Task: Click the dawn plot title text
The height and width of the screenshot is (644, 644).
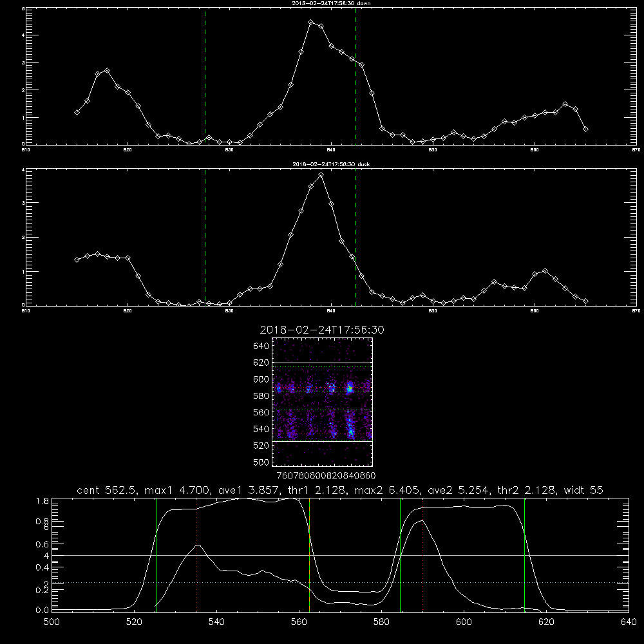Action: [331, 3]
